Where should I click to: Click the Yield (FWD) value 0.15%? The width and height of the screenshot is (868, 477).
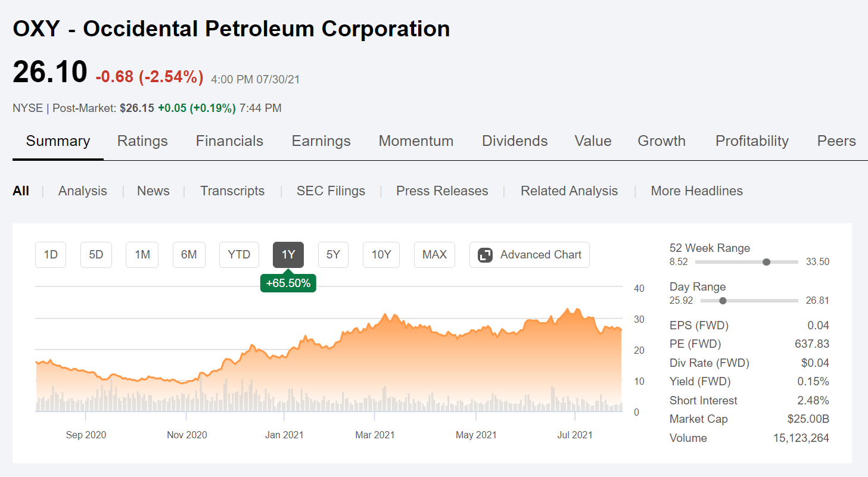[814, 382]
